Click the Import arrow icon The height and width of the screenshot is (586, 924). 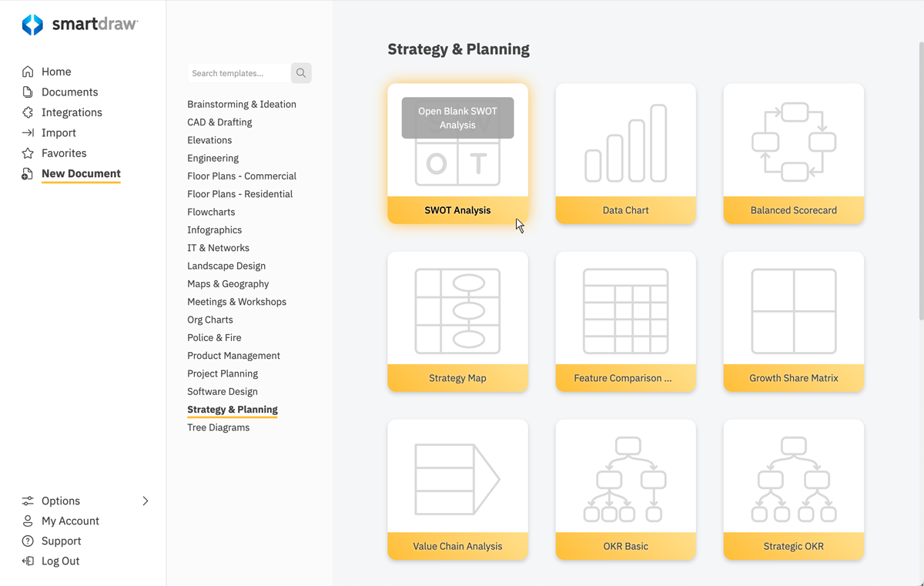28,132
